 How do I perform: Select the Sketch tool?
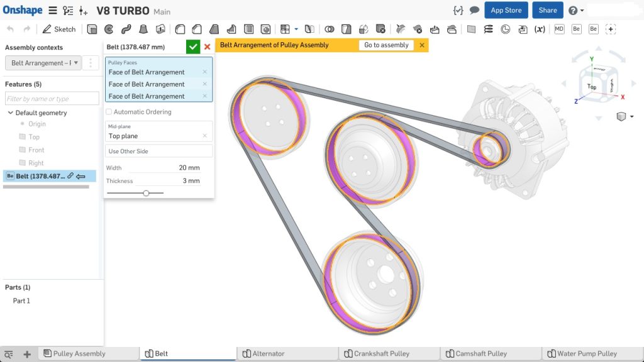59,29
